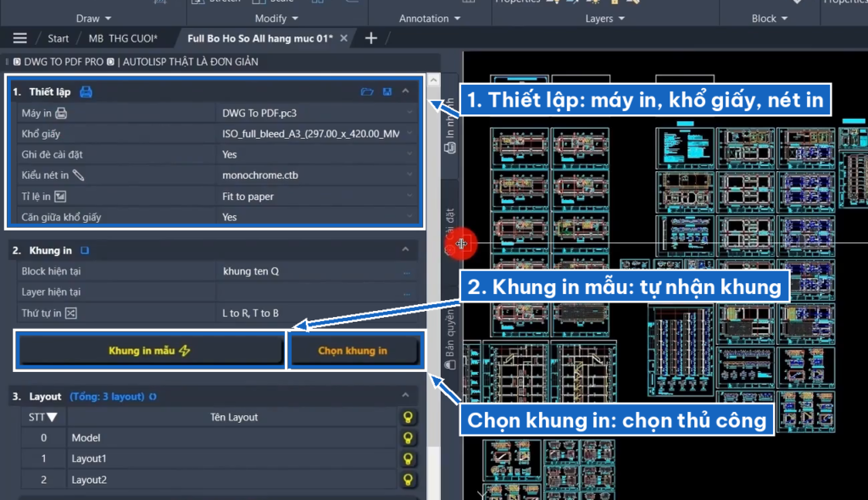Screen dimensions: 868x500
Task: Expand the Modify ribbon panel
Action: (x=276, y=19)
